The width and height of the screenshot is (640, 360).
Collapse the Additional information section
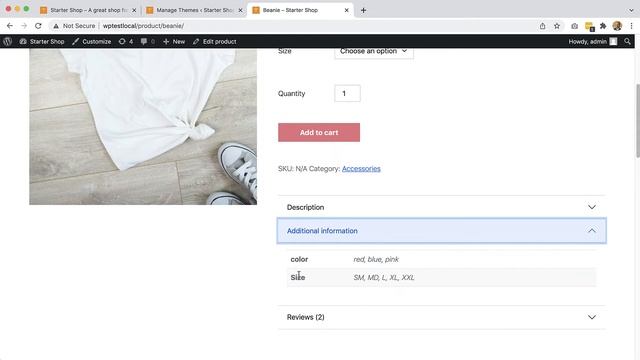[442, 231]
